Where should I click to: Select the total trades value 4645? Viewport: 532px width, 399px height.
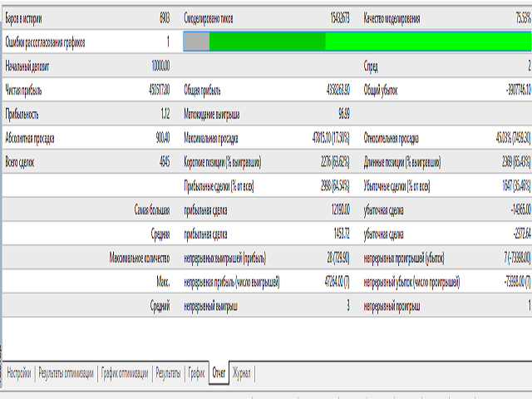tap(165, 162)
